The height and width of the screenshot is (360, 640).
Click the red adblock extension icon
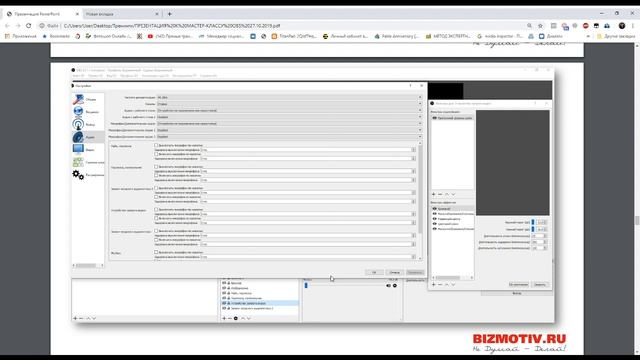click(586, 26)
